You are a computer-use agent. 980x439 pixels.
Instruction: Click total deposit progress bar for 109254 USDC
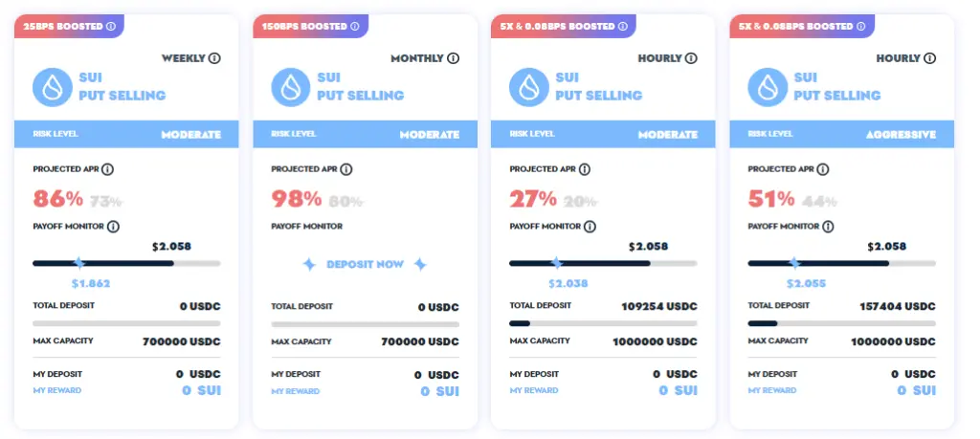(603, 323)
